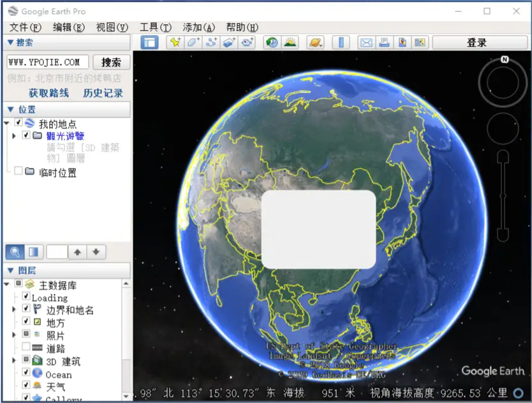
Task: Open the ruler measuring tool
Action: click(x=341, y=43)
